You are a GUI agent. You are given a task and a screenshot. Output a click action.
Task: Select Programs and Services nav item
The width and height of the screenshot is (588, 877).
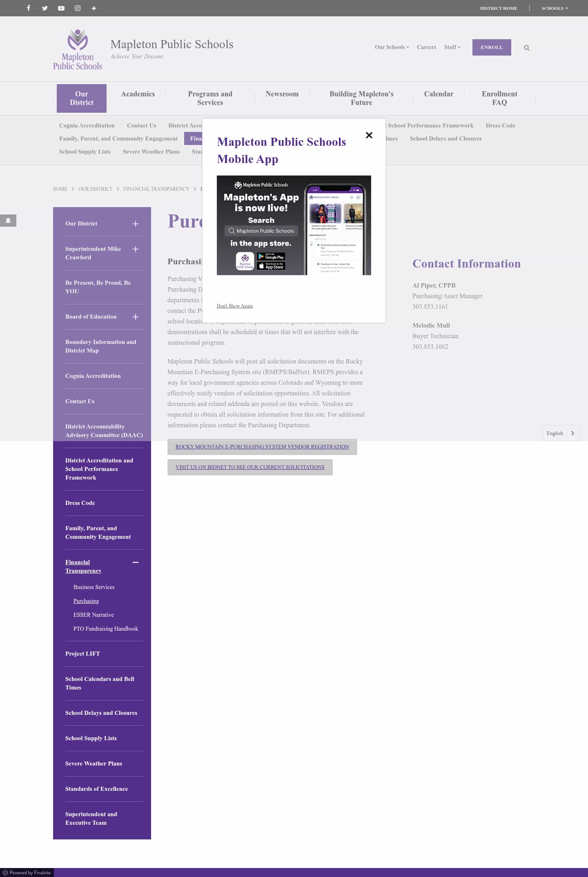210,98
